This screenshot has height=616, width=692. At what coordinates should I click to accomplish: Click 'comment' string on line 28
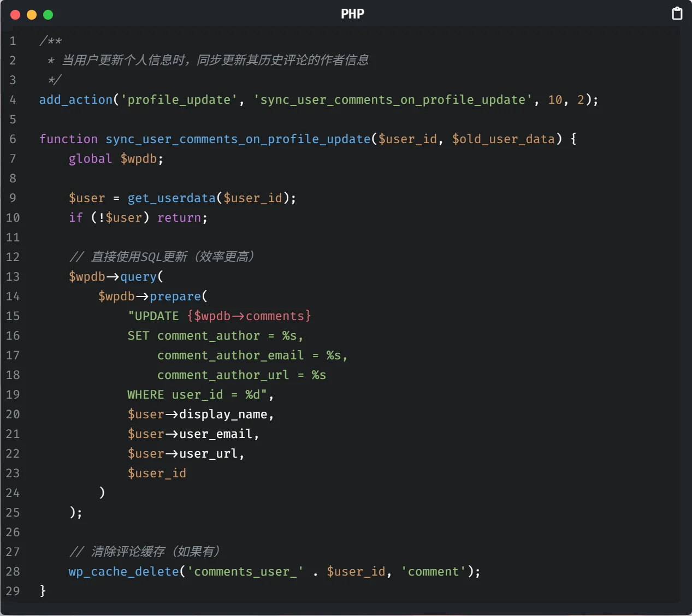(x=434, y=572)
